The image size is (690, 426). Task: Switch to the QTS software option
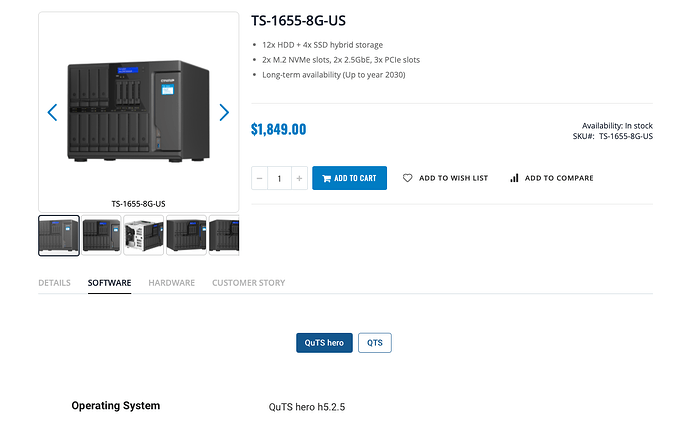[x=375, y=343]
